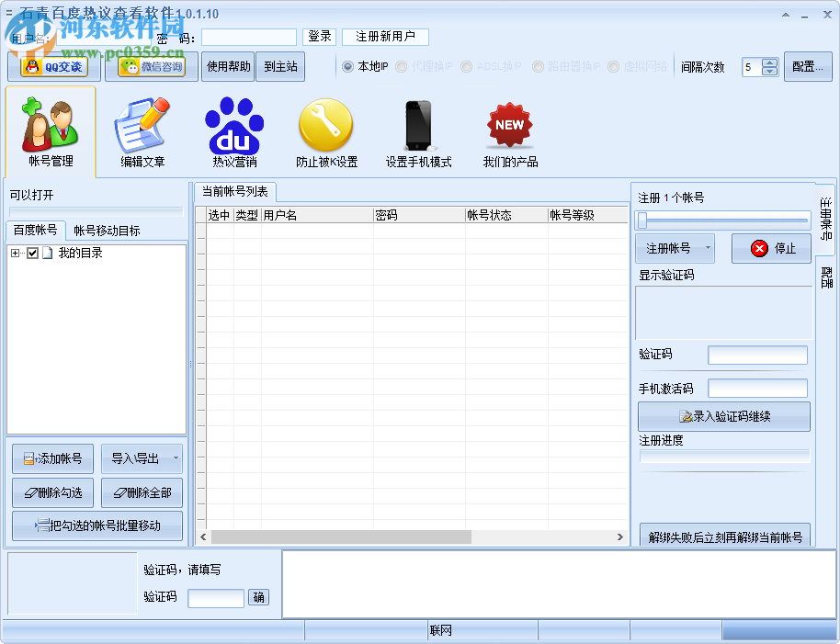Select the 当前帐号列表 tab
Viewport: 840px width, 644px height.
point(236,189)
